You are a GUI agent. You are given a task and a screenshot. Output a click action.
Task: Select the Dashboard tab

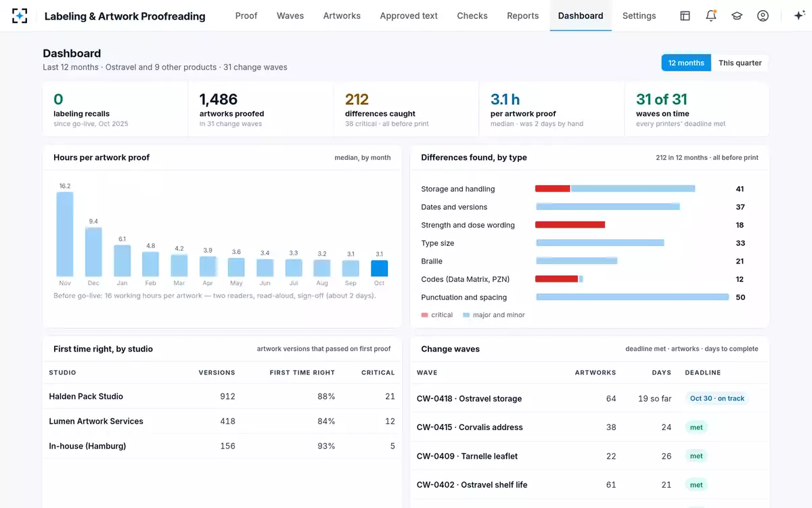point(581,16)
